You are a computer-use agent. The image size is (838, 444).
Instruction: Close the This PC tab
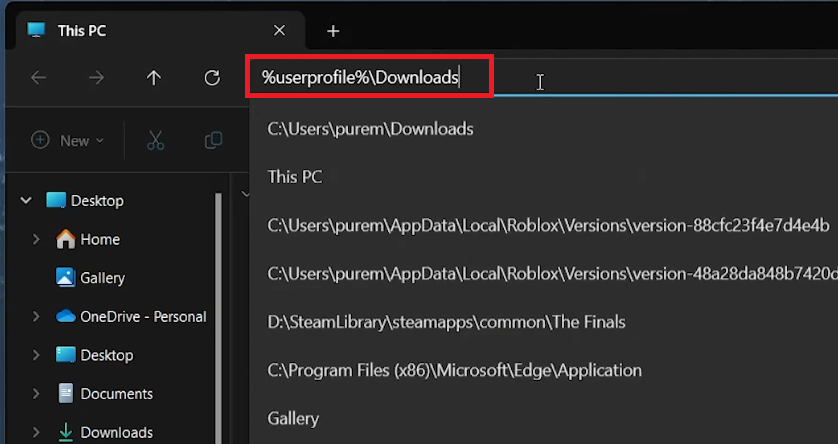point(279,30)
